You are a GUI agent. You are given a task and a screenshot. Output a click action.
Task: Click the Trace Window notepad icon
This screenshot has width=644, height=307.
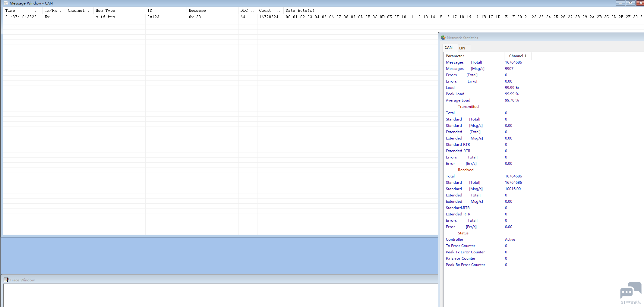[6, 280]
